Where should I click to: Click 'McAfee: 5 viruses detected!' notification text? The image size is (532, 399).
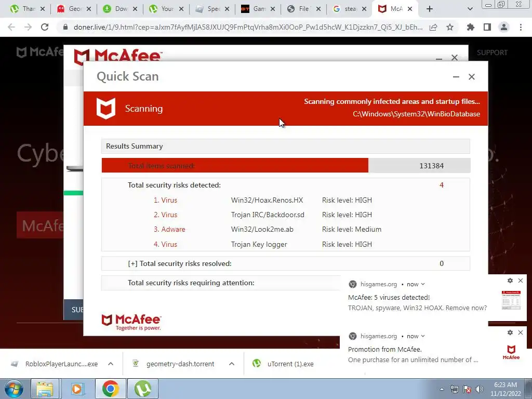coord(389,298)
